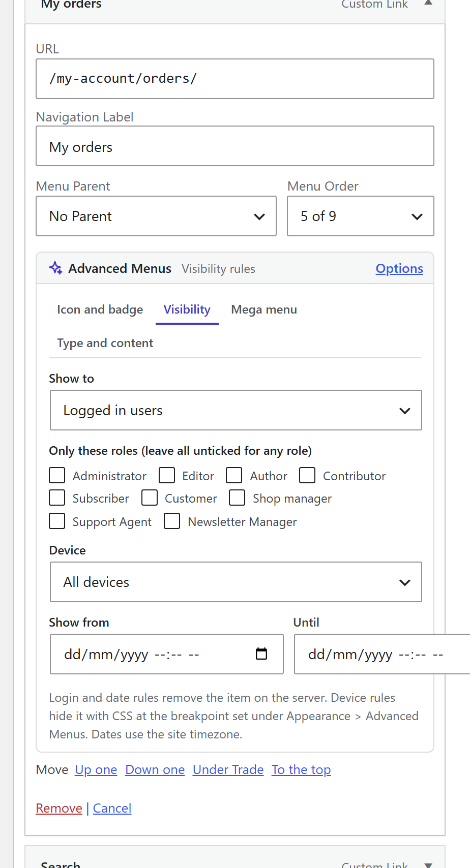Click the Until date field
The image size is (470, 868).
point(382,654)
